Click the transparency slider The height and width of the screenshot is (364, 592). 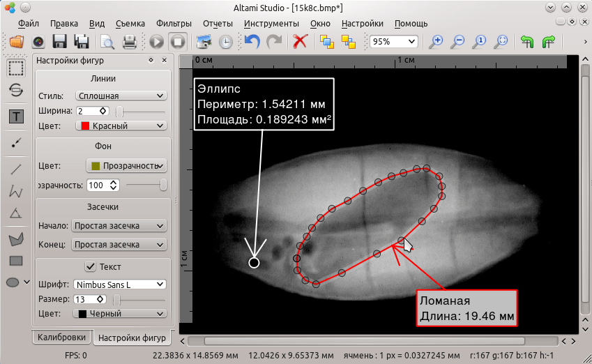(146, 185)
